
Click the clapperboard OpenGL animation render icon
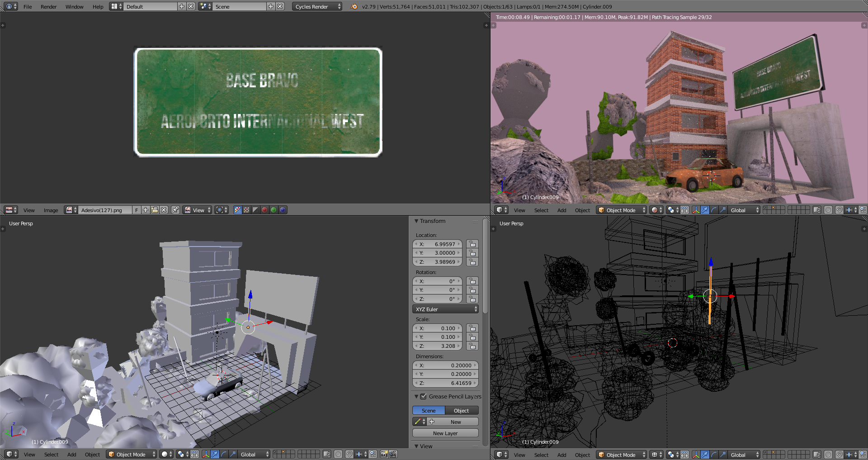click(393, 455)
